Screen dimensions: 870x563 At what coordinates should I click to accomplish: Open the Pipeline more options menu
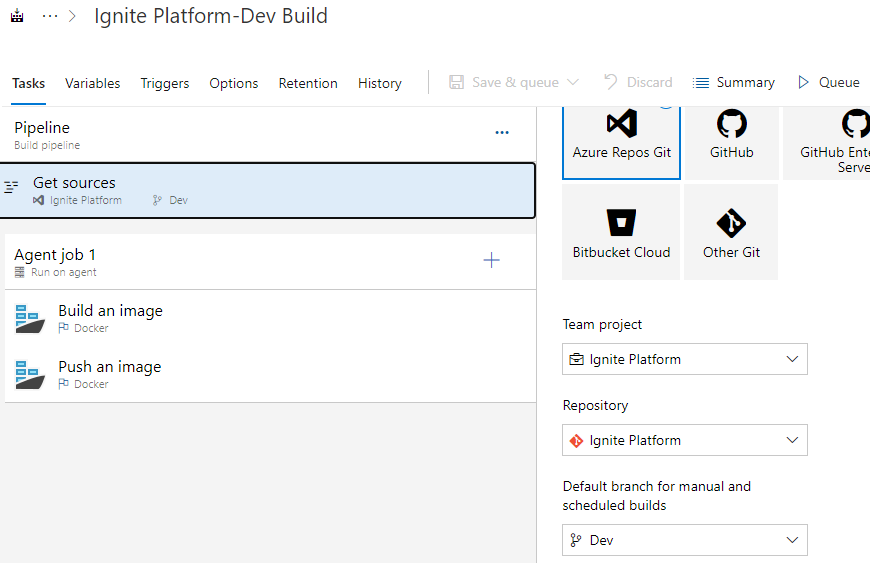(502, 133)
